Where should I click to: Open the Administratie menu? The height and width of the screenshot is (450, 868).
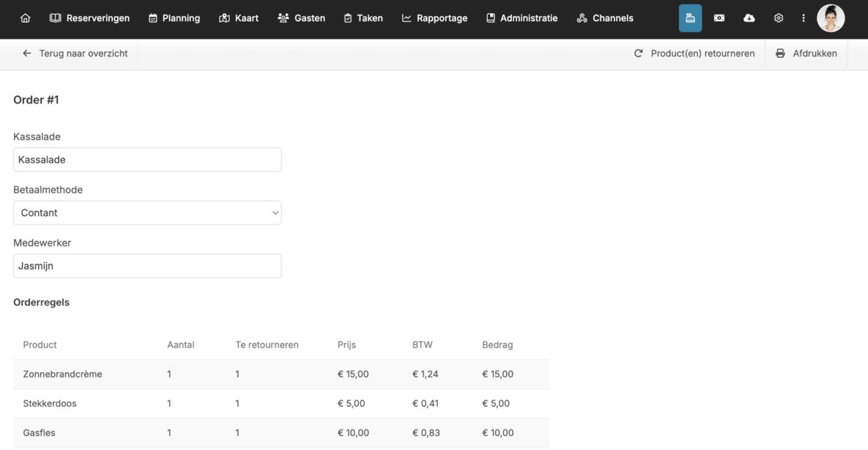coord(522,18)
